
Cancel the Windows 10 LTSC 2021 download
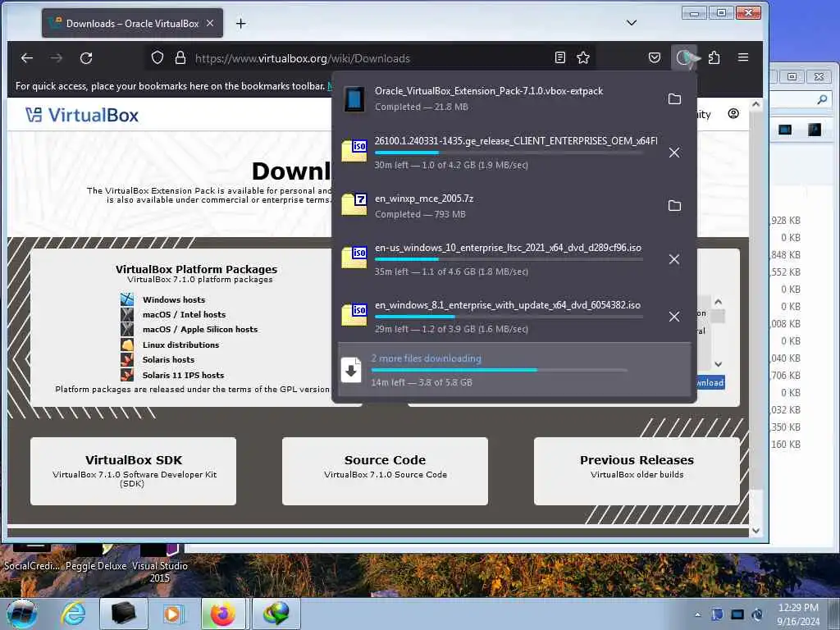(674, 259)
